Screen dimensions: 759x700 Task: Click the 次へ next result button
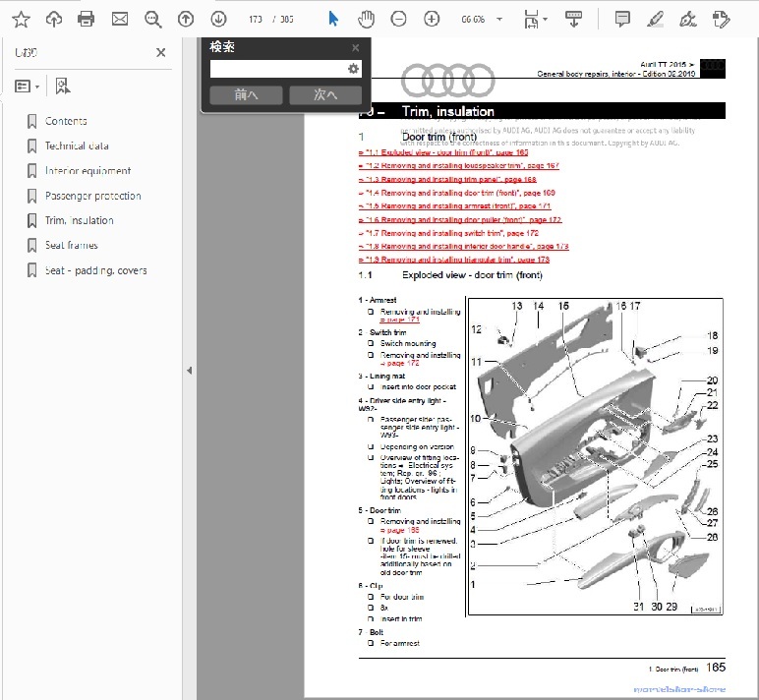click(325, 95)
